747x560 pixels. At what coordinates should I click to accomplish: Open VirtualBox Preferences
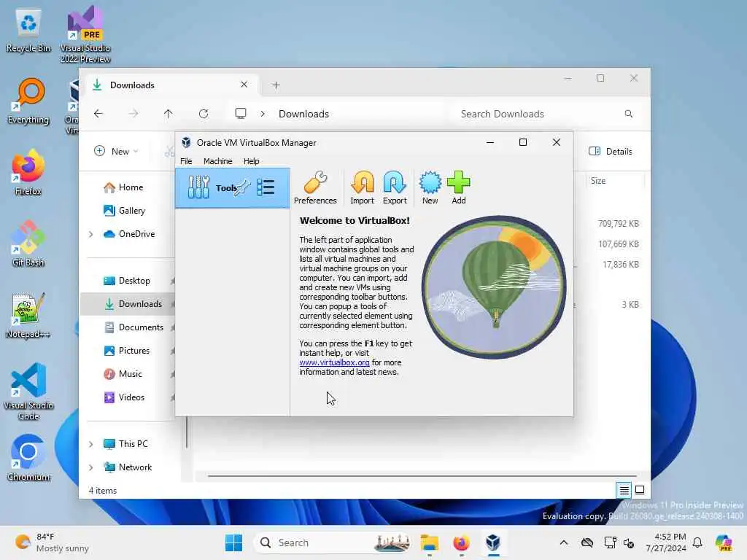click(315, 187)
